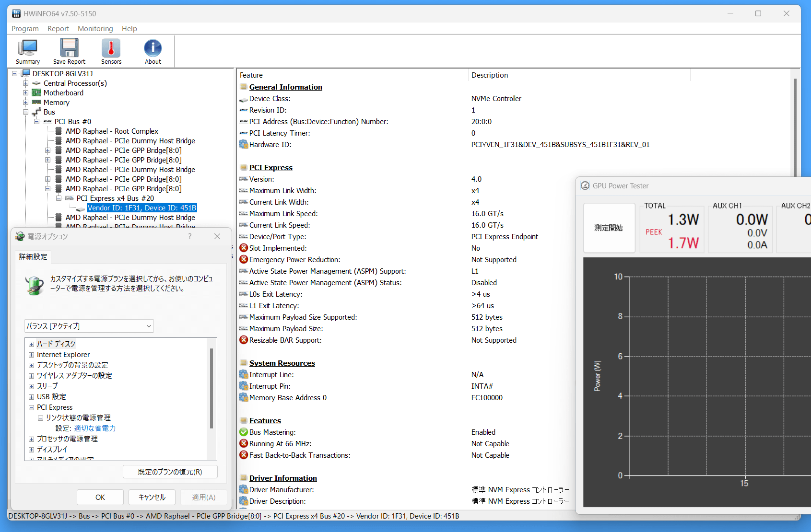Viewport: 811px width, 532px height.
Task: Click the HWiNFO64 app icon in title bar
Action: tap(16, 13)
